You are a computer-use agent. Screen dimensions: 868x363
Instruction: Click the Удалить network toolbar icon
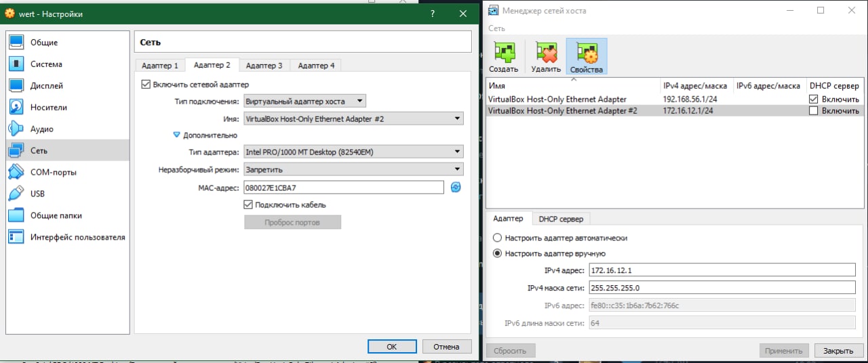click(x=546, y=56)
